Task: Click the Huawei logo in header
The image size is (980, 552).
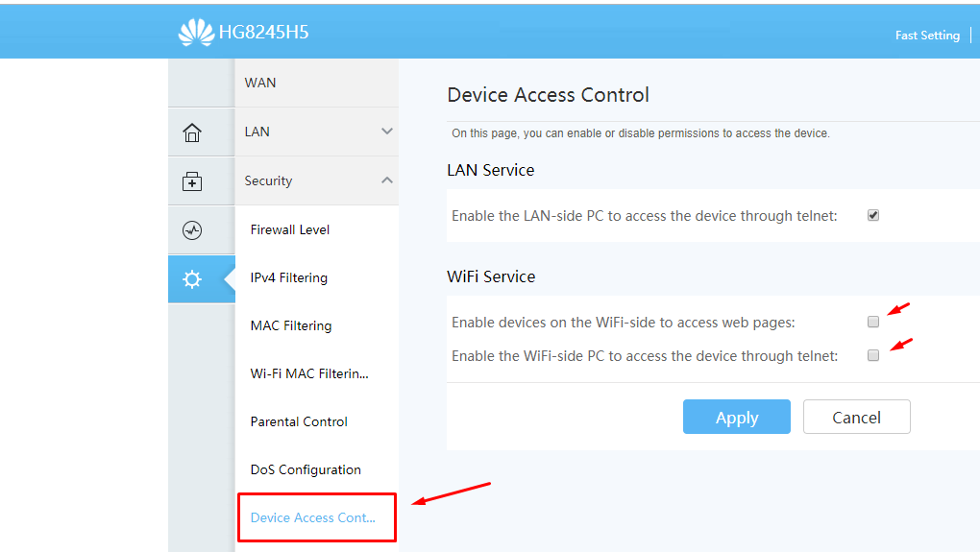Action: pos(196,32)
